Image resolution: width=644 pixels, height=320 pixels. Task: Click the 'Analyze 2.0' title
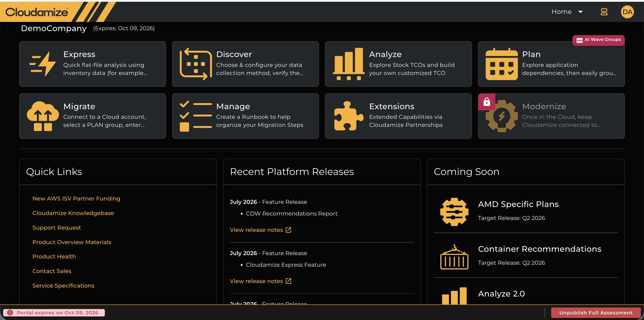pos(501,294)
